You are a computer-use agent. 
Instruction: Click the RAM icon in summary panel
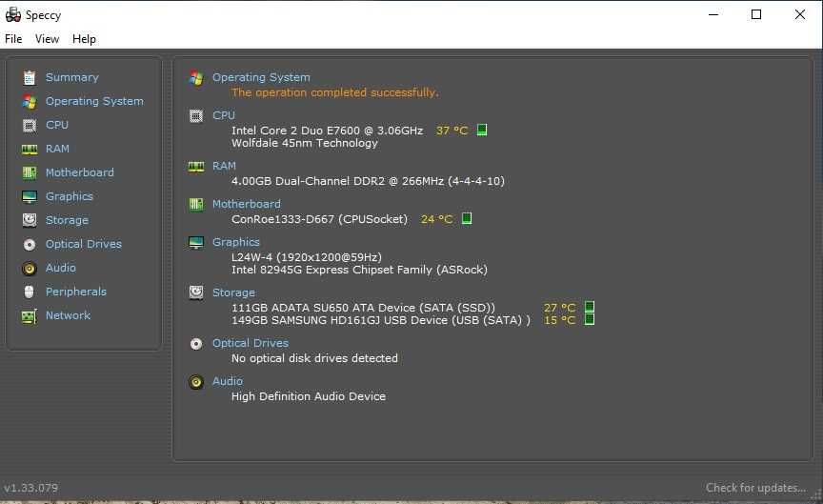click(x=196, y=167)
